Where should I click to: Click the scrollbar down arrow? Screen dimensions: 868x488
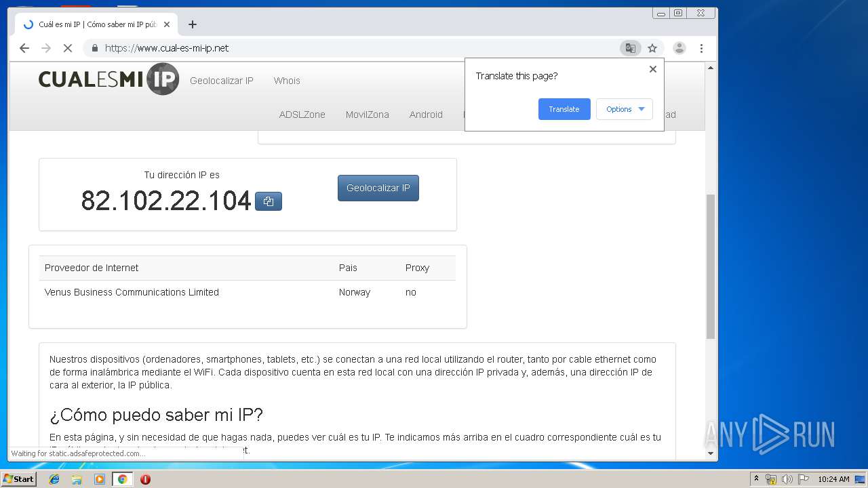pyautogui.click(x=711, y=453)
